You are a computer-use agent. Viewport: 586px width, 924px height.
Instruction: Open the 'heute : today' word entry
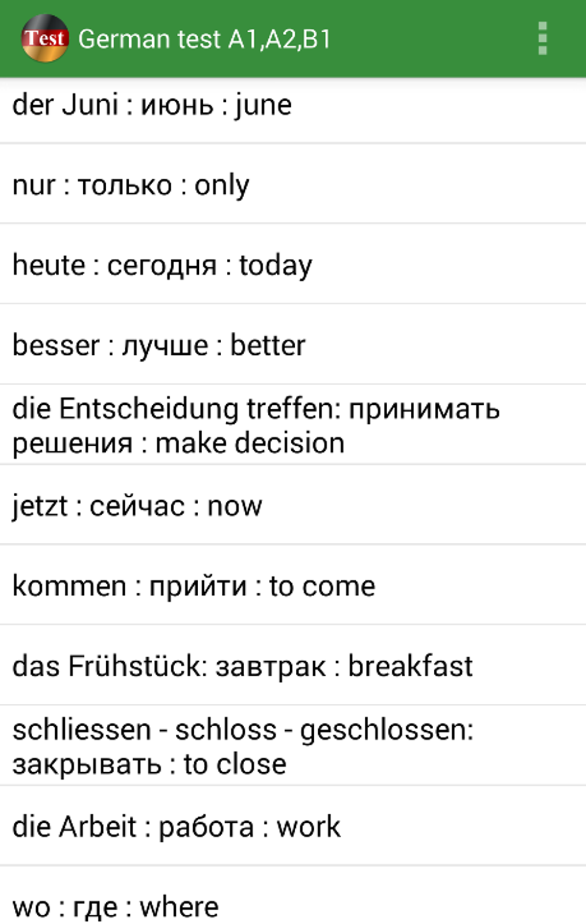[162, 265]
